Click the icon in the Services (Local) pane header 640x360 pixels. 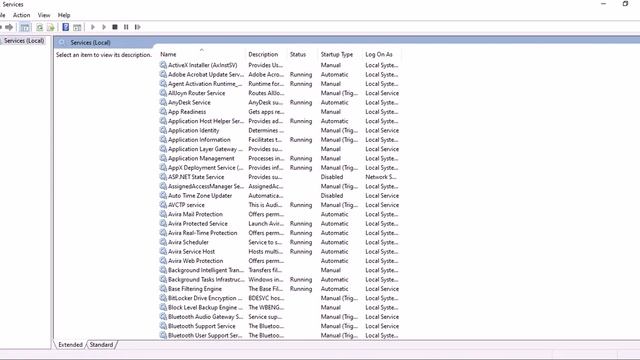[62, 42]
